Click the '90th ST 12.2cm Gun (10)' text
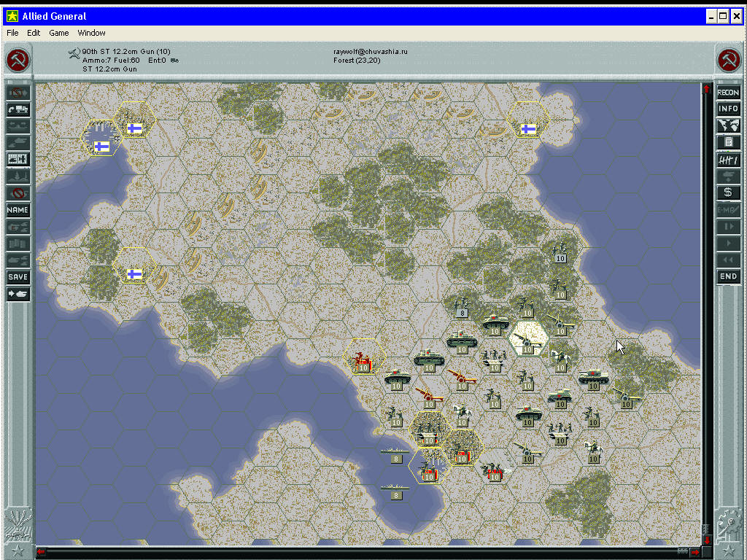Image resolution: width=747 pixels, height=560 pixels. point(125,52)
